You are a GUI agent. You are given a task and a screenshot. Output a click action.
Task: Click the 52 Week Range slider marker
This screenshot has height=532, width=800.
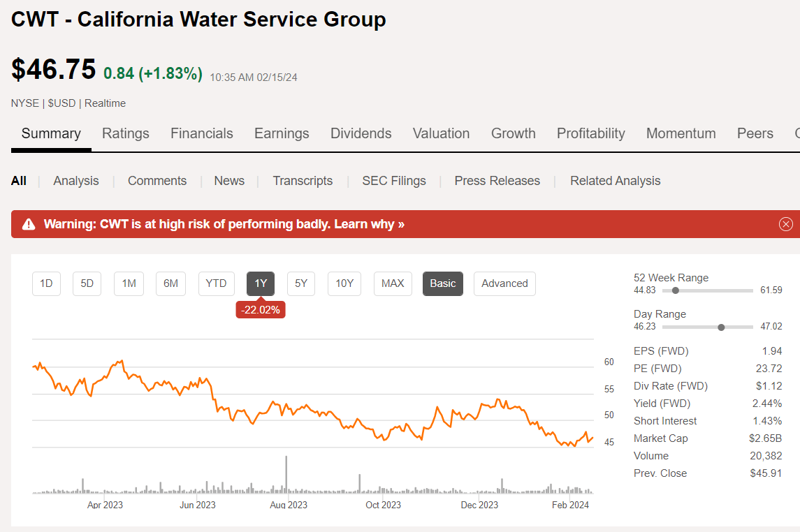pyautogui.click(x=676, y=290)
